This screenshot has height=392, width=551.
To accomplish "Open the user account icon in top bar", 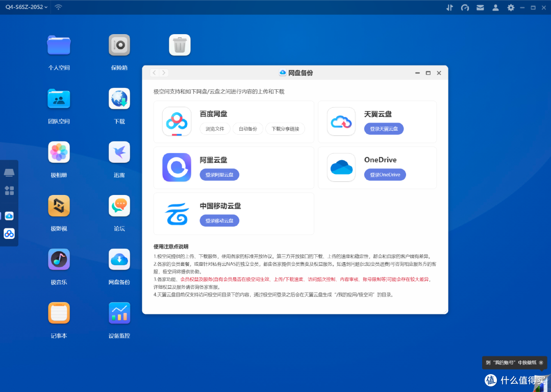I will pos(495,7).
